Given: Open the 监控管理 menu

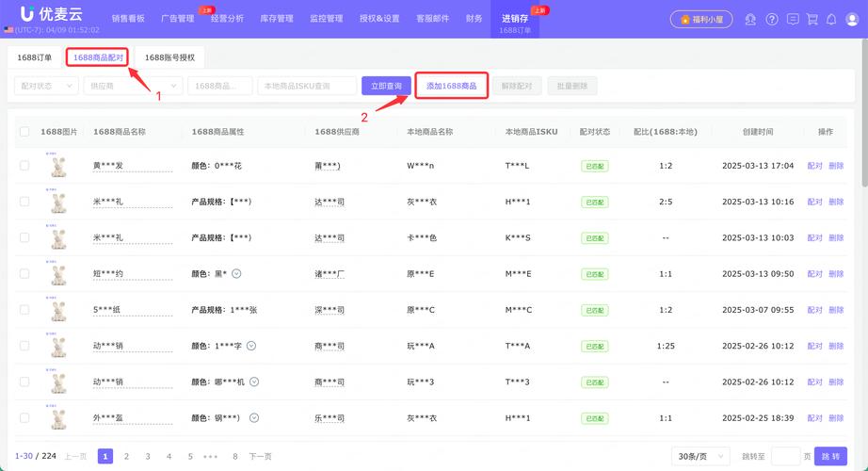Looking at the screenshot, I should 327,18.
